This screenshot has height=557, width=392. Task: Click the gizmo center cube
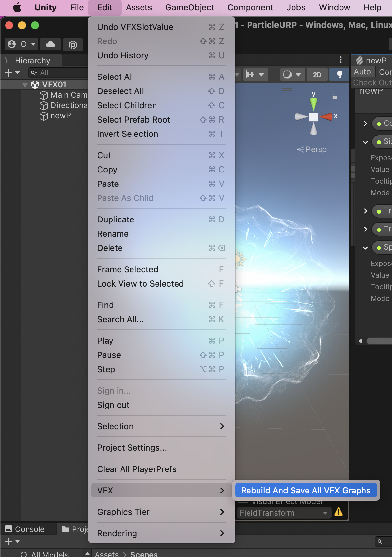pos(313,117)
